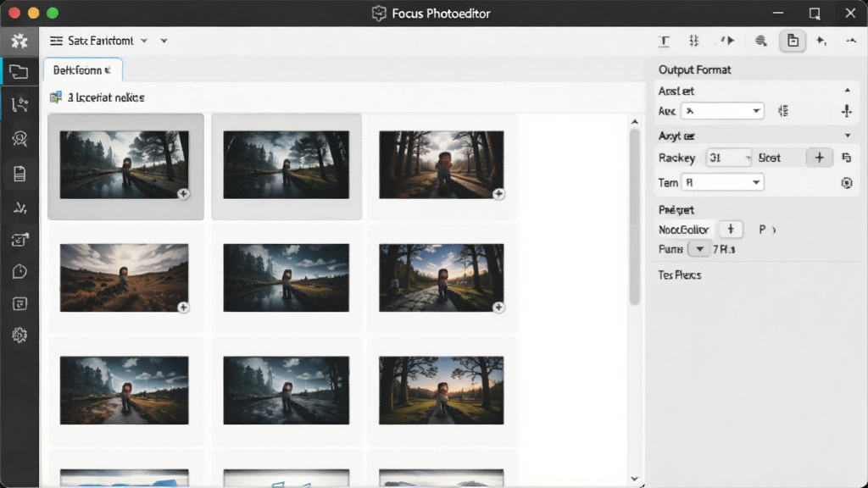Open the batch list sidebar icon
This screenshot has height=488, width=868.
[19, 304]
